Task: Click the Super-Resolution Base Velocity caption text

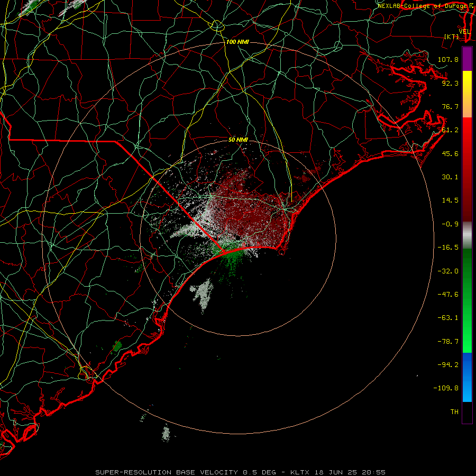Action: (x=241, y=472)
